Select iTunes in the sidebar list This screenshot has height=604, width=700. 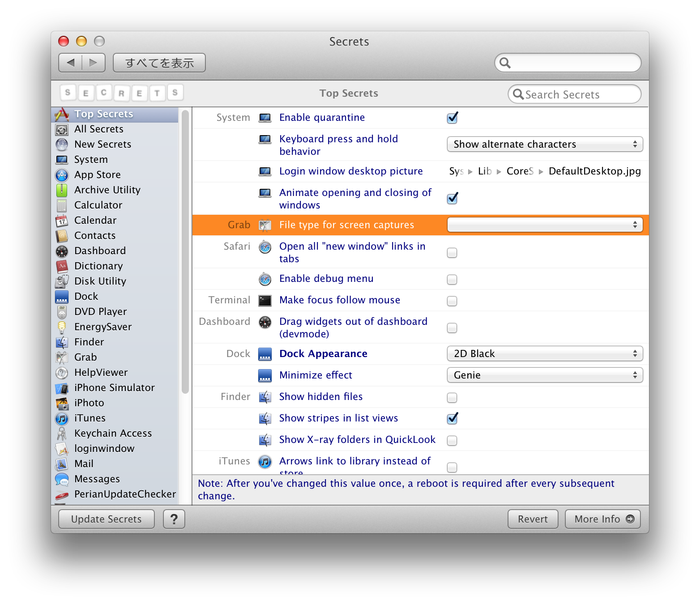click(115, 418)
